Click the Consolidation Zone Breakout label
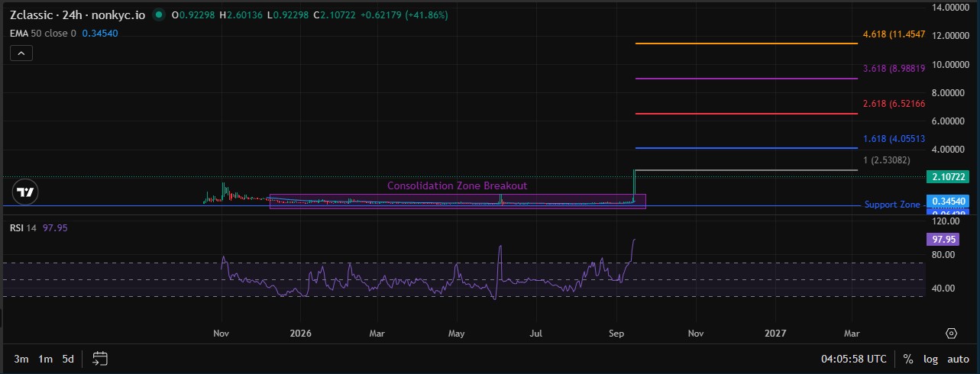The height and width of the screenshot is (374, 980). point(457,185)
